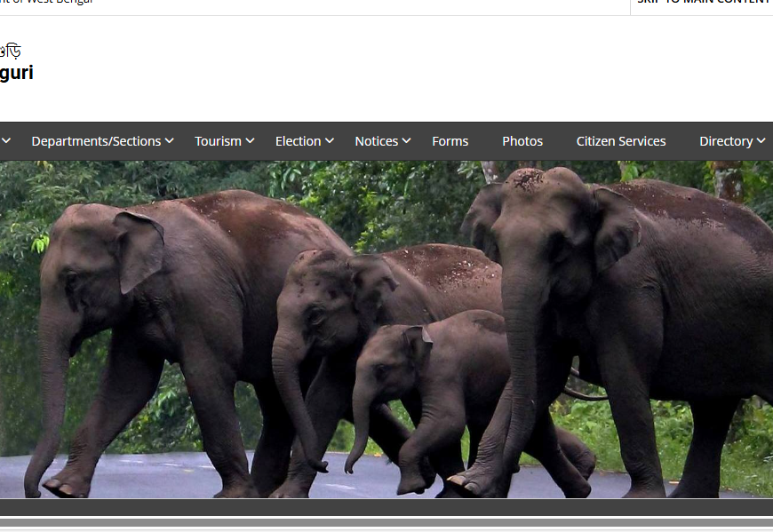The height and width of the screenshot is (532, 773).
Task: Click the chevron next to Departments/Sections
Action: 170,141
